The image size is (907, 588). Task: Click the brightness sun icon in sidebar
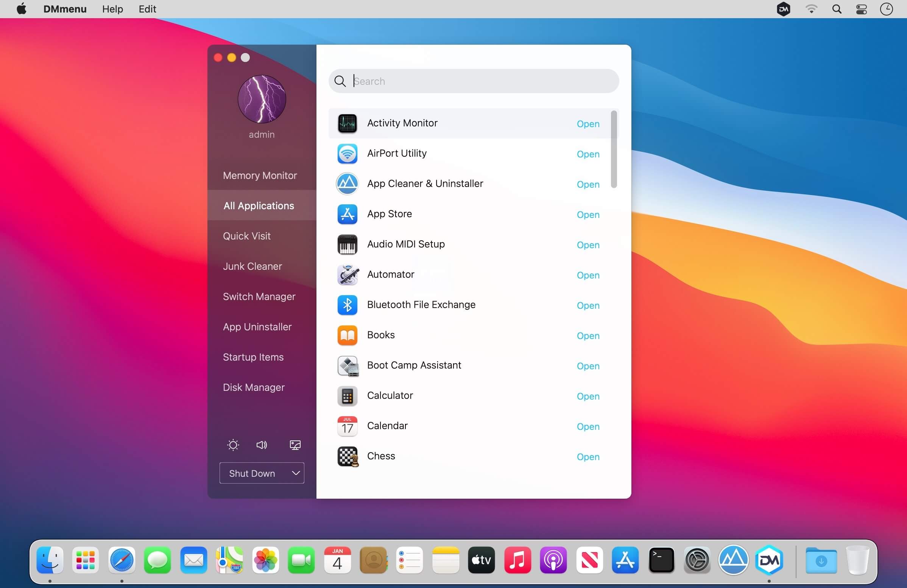click(x=233, y=445)
